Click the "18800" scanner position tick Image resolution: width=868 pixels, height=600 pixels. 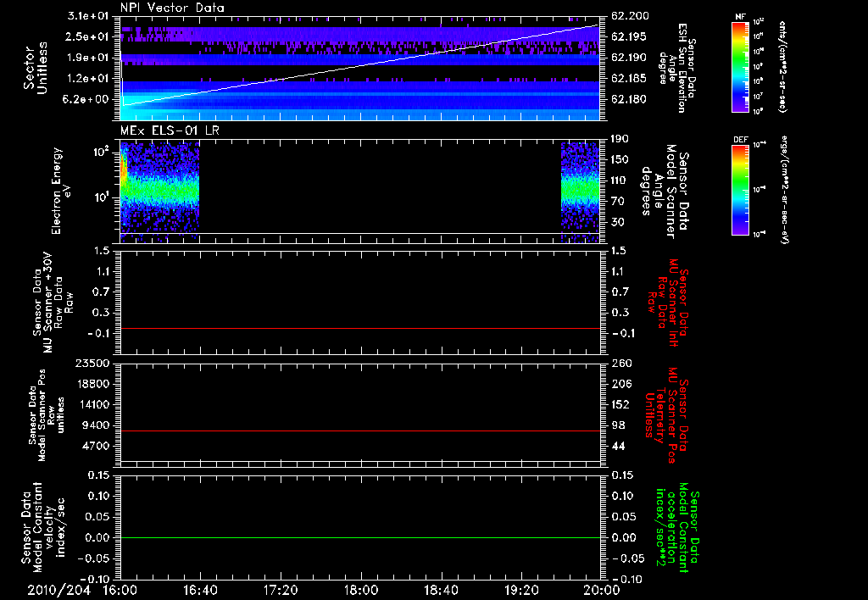pyautogui.click(x=92, y=384)
